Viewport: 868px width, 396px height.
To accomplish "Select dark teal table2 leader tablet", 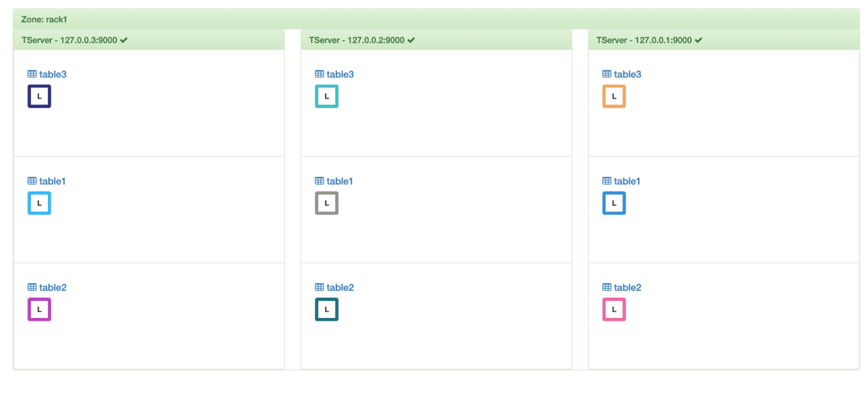I will 327,310.
